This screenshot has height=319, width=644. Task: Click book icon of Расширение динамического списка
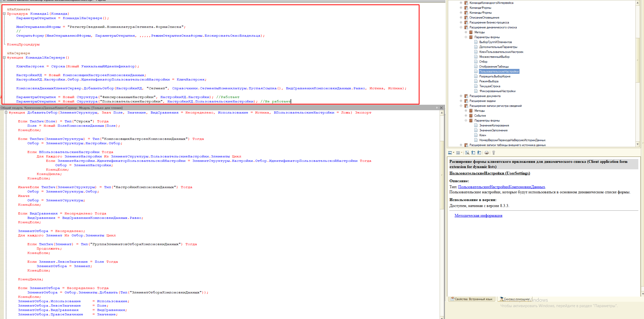[x=466, y=27]
